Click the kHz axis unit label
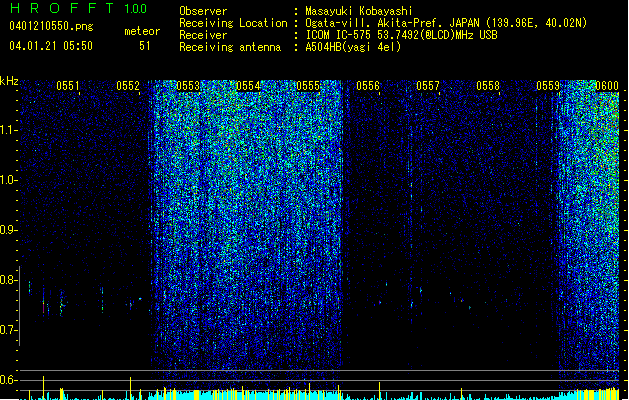Screen dimensions: 629x400 coord(9,81)
